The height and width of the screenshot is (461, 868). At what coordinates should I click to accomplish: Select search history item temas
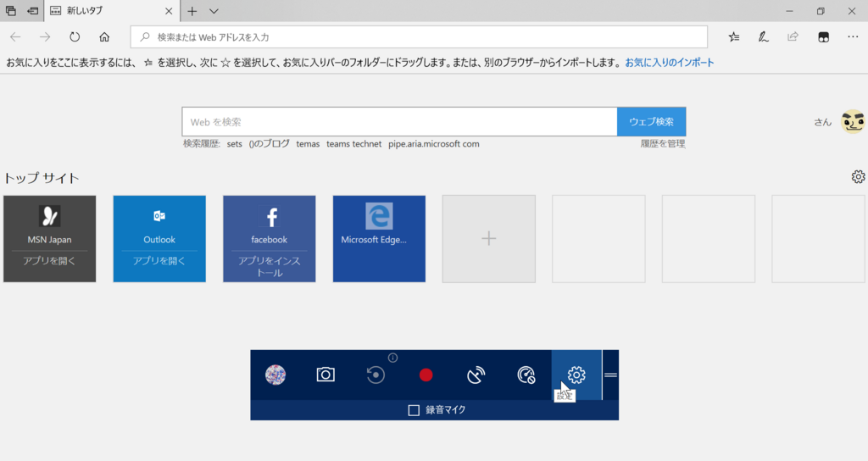pyautogui.click(x=308, y=144)
